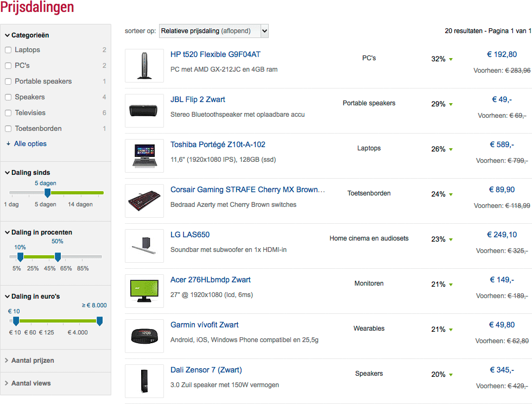Open the HP t520 Flexible G9F04AT product
Viewport: 532px width, 404px height.
(x=216, y=54)
